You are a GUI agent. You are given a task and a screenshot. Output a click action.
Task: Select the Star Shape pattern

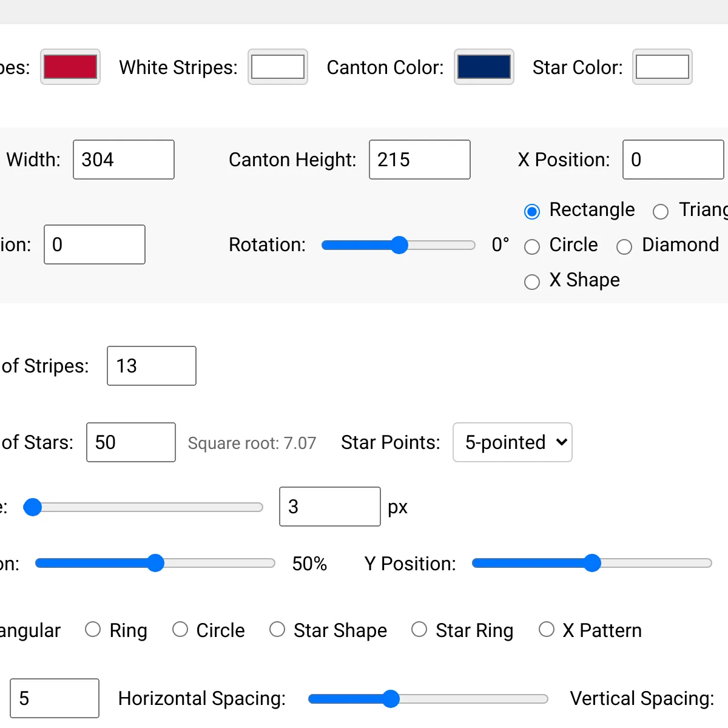click(277, 630)
